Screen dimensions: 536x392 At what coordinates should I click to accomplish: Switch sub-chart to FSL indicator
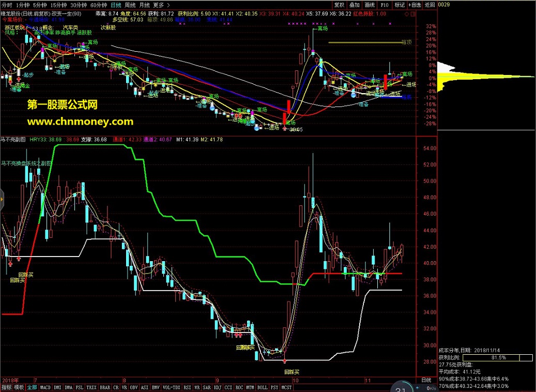pos(79,387)
